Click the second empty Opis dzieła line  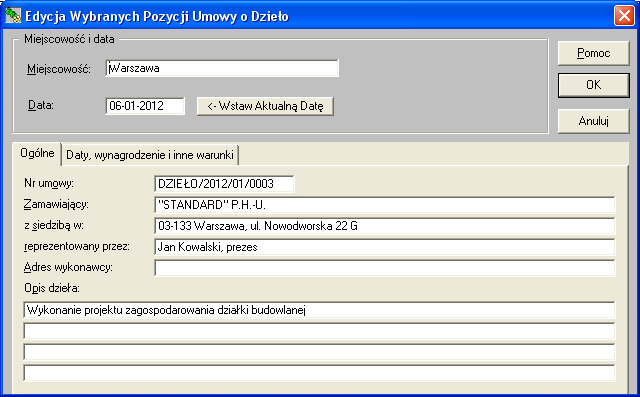319,331
